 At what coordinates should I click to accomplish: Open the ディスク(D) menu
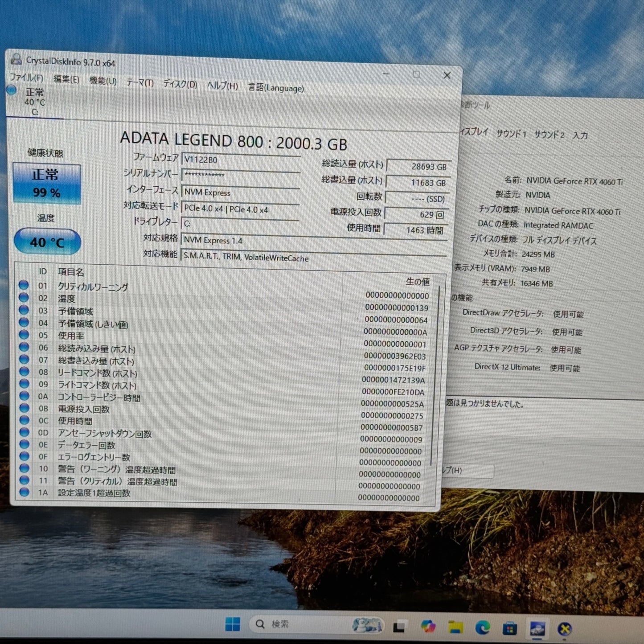coord(180,84)
